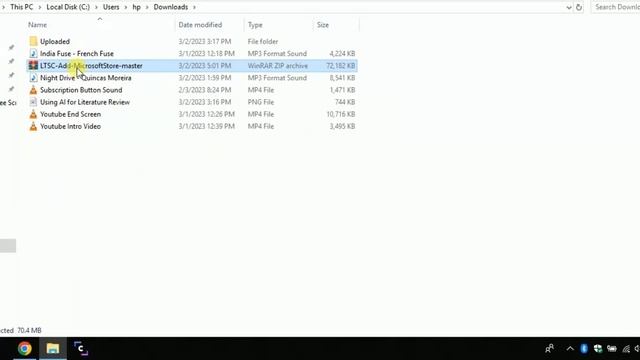
Task: Refresh the Downloads folder view
Action: click(x=578, y=7)
